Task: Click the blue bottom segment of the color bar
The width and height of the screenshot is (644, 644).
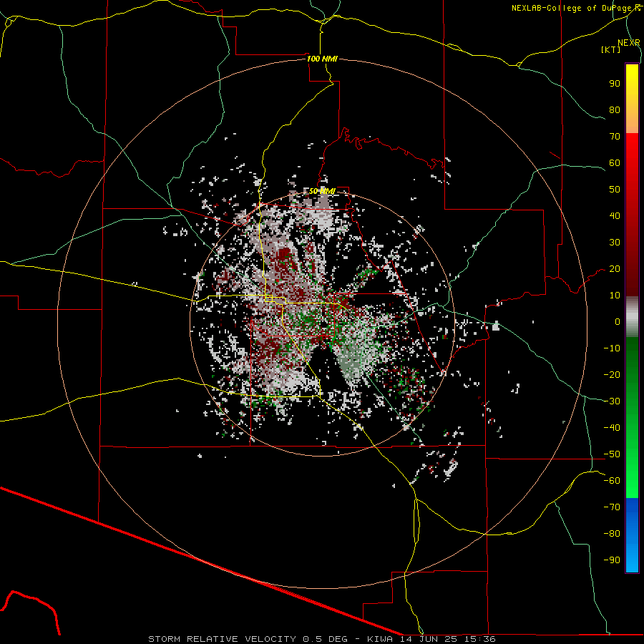Action: click(632, 535)
